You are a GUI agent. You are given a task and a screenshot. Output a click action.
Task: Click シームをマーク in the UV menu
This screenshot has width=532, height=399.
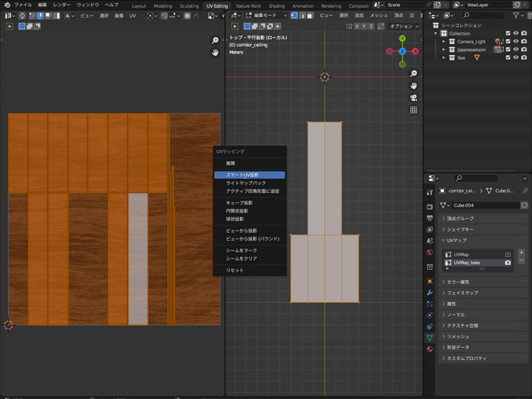(241, 251)
